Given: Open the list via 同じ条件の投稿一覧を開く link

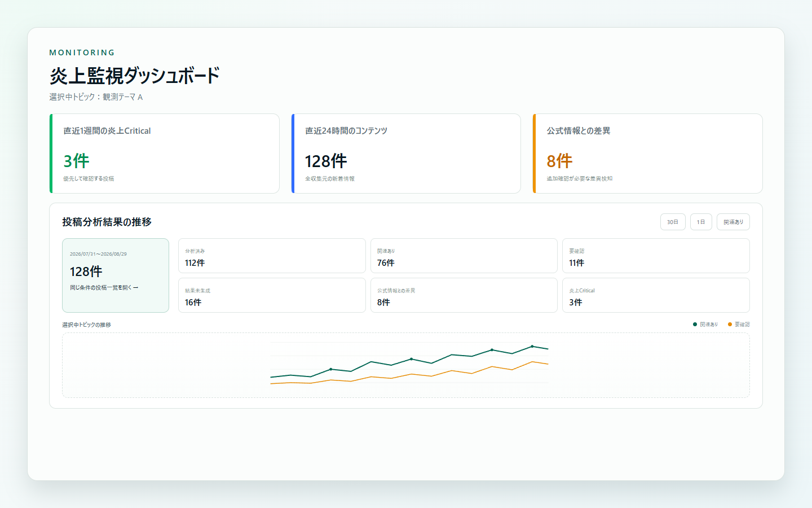Looking at the screenshot, I should point(104,288).
